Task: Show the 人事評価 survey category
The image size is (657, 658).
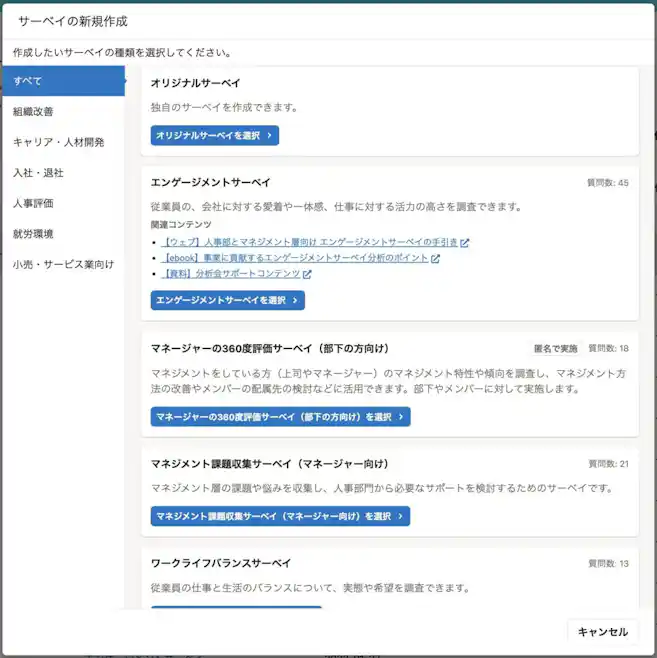Action: pos(33,203)
